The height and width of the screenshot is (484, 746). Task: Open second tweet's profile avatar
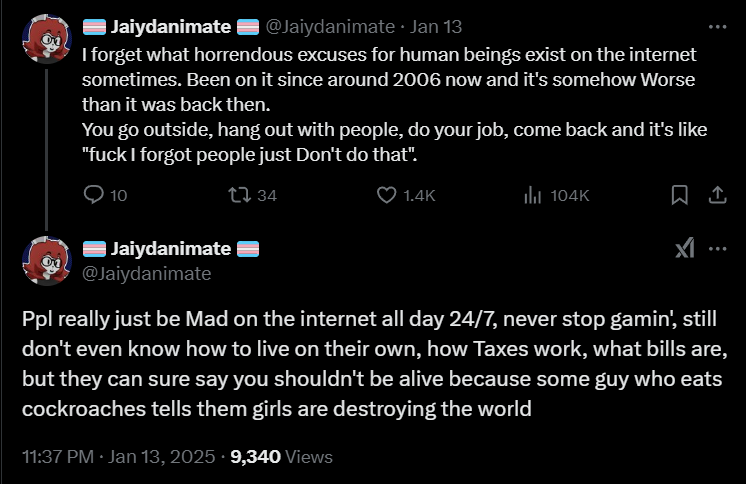[x=46, y=261]
